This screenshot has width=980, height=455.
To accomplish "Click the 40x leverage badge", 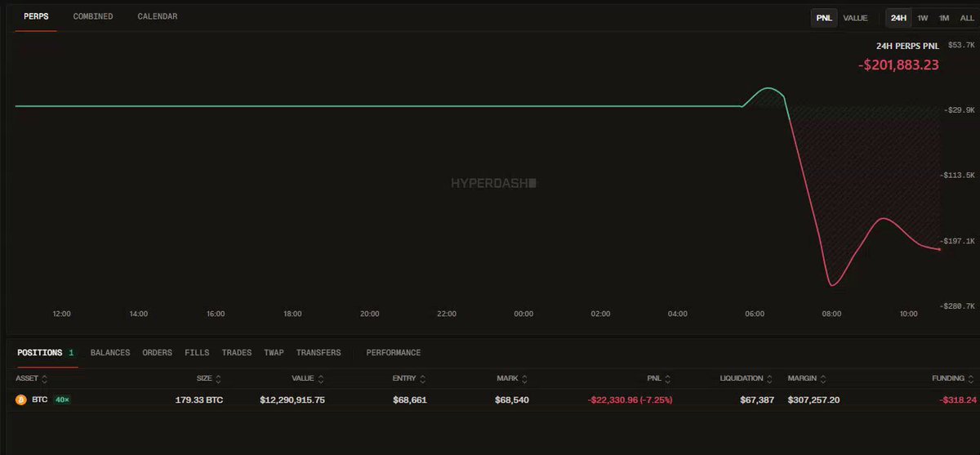I will pyautogui.click(x=62, y=400).
